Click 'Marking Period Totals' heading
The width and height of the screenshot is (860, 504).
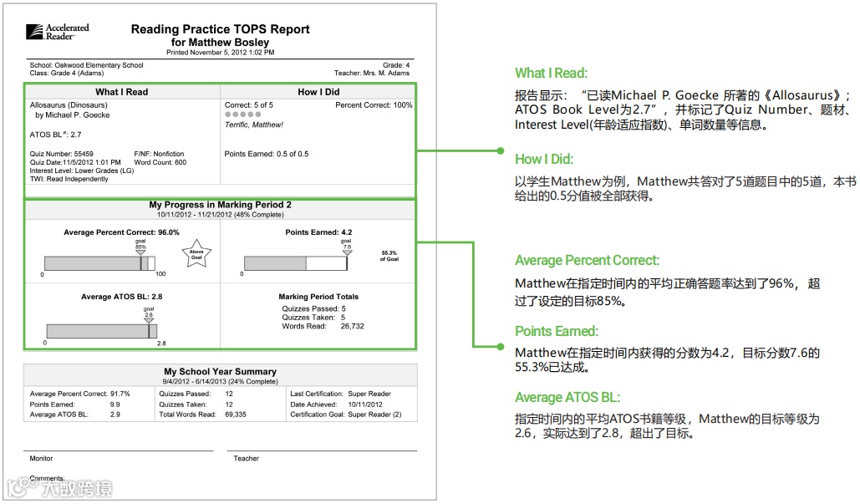click(318, 297)
